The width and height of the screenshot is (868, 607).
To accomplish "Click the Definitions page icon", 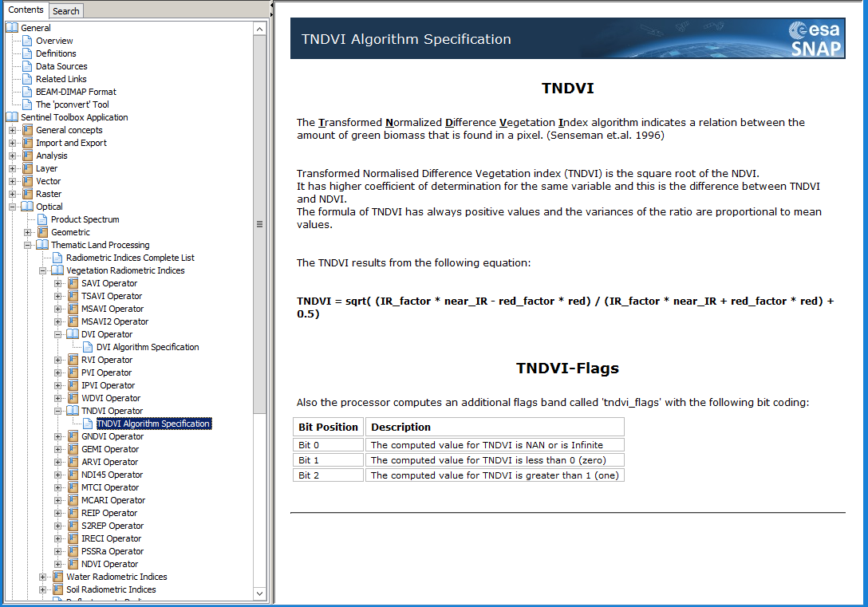I will click(x=27, y=53).
